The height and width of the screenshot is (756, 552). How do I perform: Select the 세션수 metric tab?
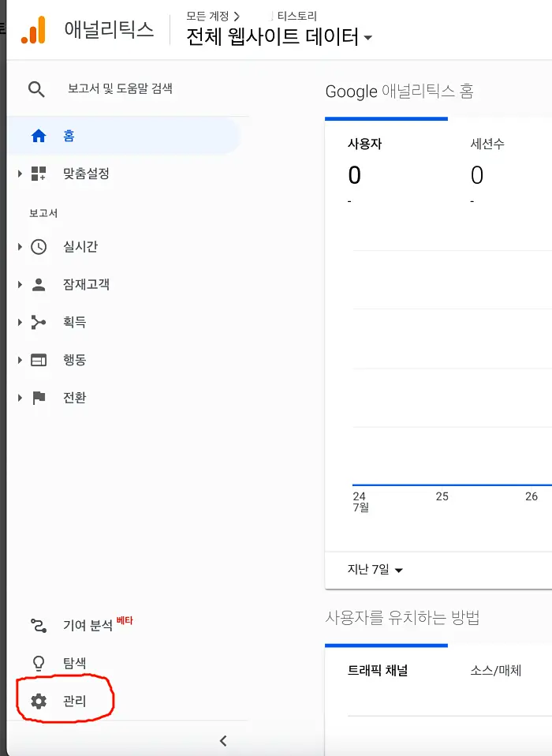pos(487,144)
